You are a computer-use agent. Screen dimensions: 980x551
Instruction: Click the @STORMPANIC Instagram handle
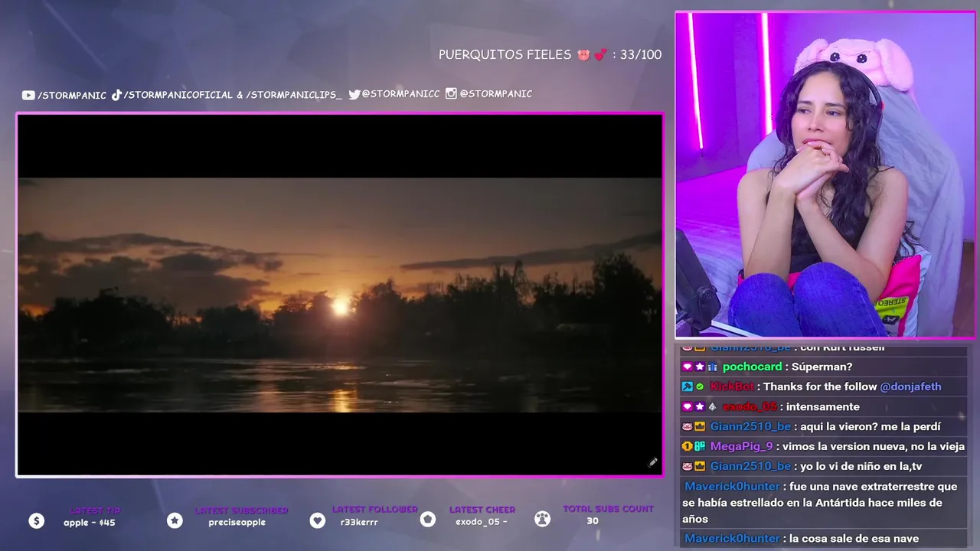click(x=495, y=93)
